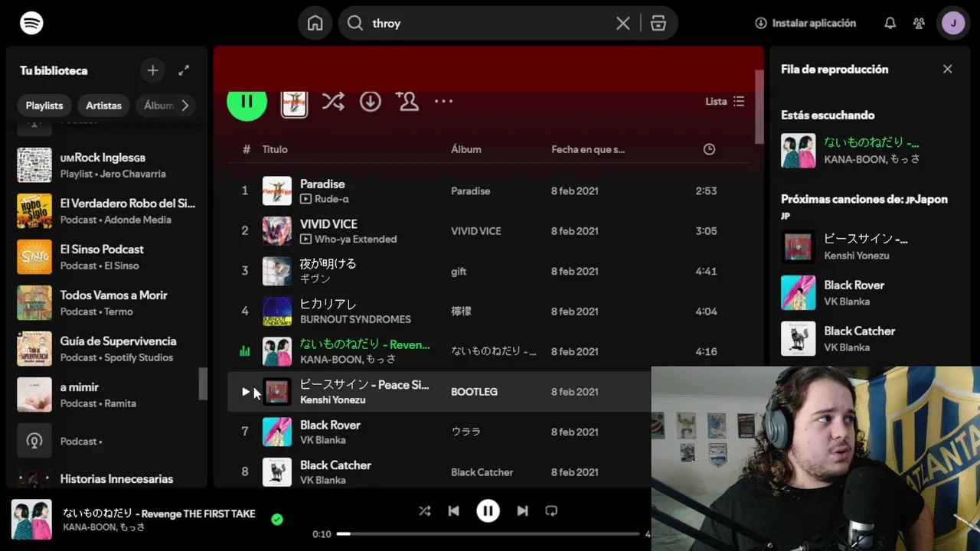Screen dimensions: 980x551
Task: Open the Lista view dropdown
Action: click(x=724, y=101)
